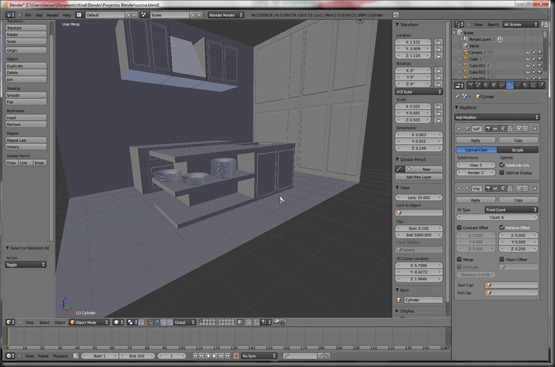Toggle the 3D manipulator widget icon
The width and height of the screenshot is (555, 367).
point(150,322)
